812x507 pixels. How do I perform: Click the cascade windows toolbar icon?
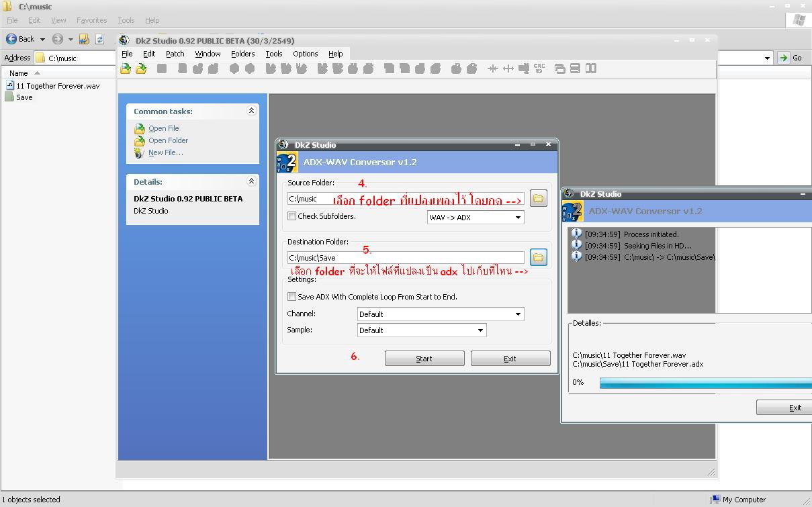point(559,68)
